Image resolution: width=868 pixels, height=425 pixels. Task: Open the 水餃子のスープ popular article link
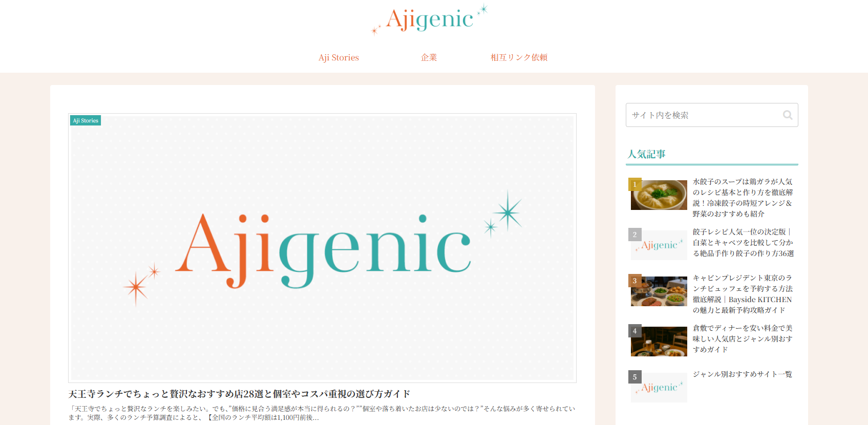(x=743, y=198)
